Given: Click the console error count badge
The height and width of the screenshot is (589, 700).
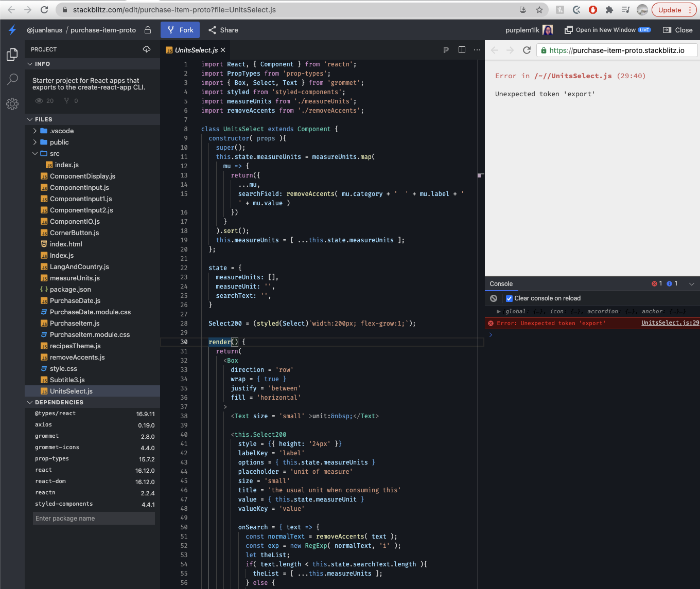Looking at the screenshot, I should [x=657, y=283].
